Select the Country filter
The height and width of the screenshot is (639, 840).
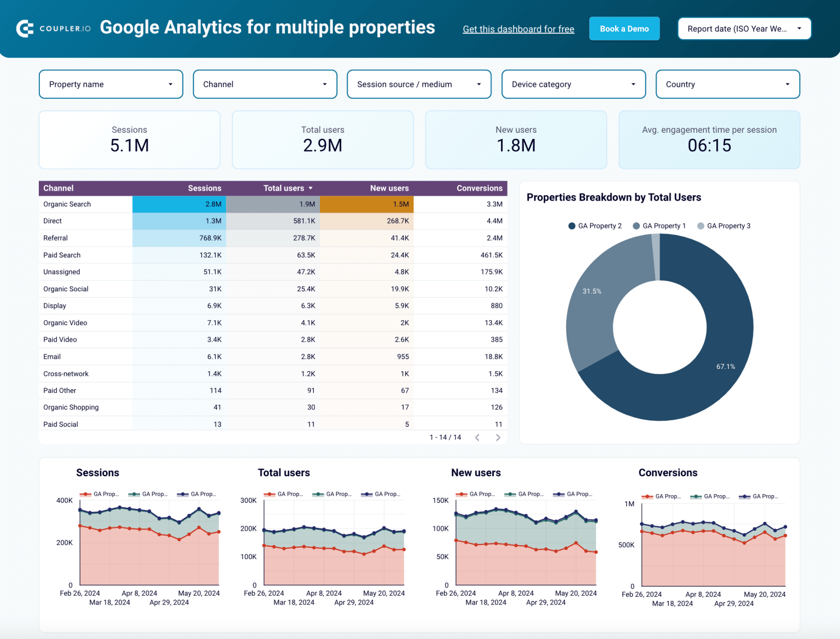[x=727, y=84]
